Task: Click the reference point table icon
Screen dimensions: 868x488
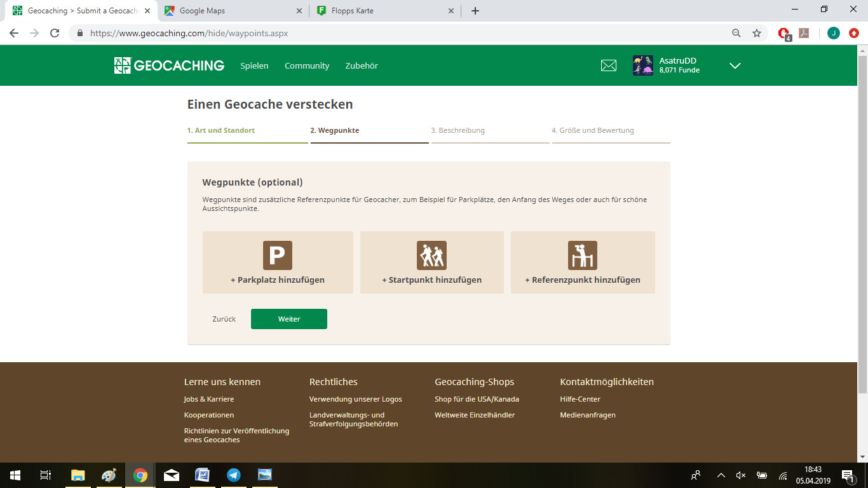Action: coord(583,255)
